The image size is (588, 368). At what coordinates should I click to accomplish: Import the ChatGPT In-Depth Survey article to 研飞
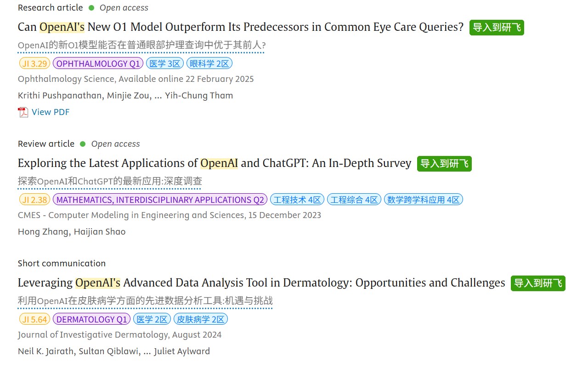444,164
